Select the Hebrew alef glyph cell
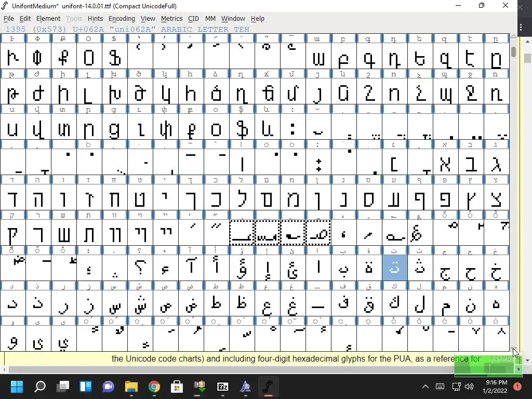Viewport: 532px width, 399px height. coord(445,162)
